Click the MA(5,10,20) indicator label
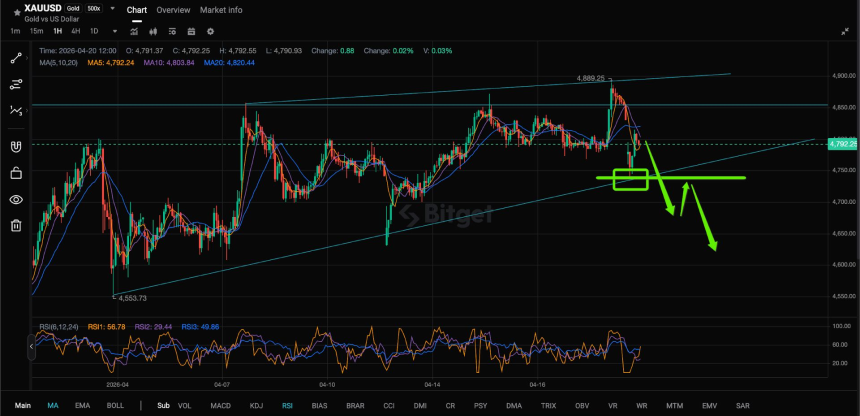Screen dimensions: 860x416 click(x=60, y=63)
